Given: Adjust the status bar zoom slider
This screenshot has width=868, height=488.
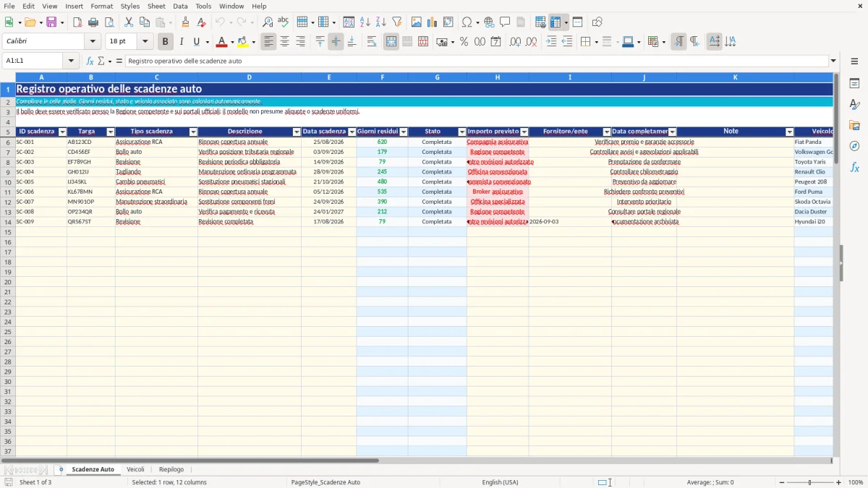Looking at the screenshot, I should tap(810, 482).
